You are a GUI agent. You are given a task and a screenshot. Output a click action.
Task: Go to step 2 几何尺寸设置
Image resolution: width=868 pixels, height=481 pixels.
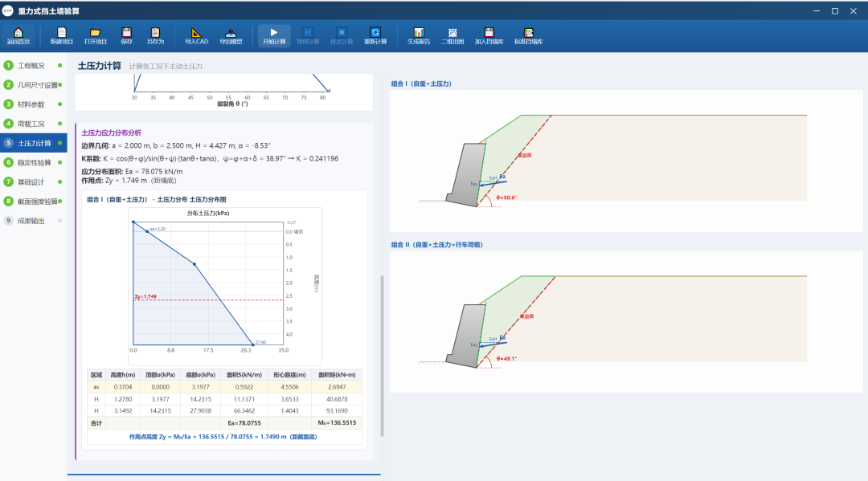click(x=33, y=84)
